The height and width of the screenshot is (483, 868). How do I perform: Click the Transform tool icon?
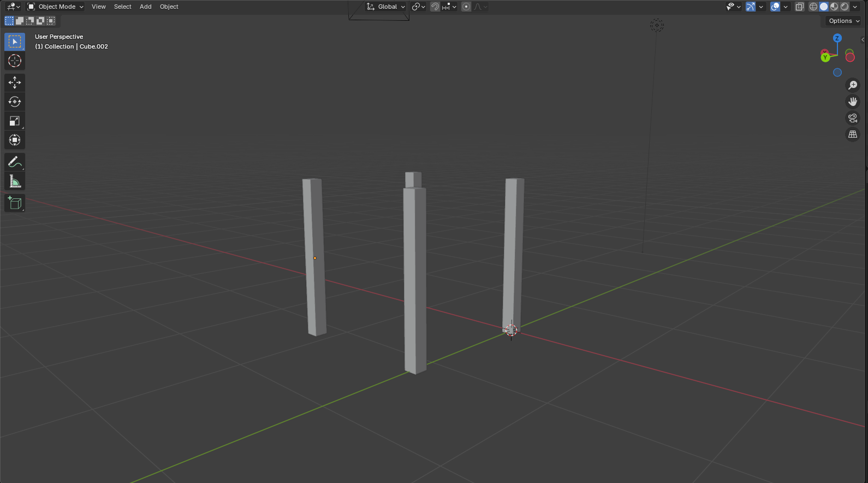(15, 140)
